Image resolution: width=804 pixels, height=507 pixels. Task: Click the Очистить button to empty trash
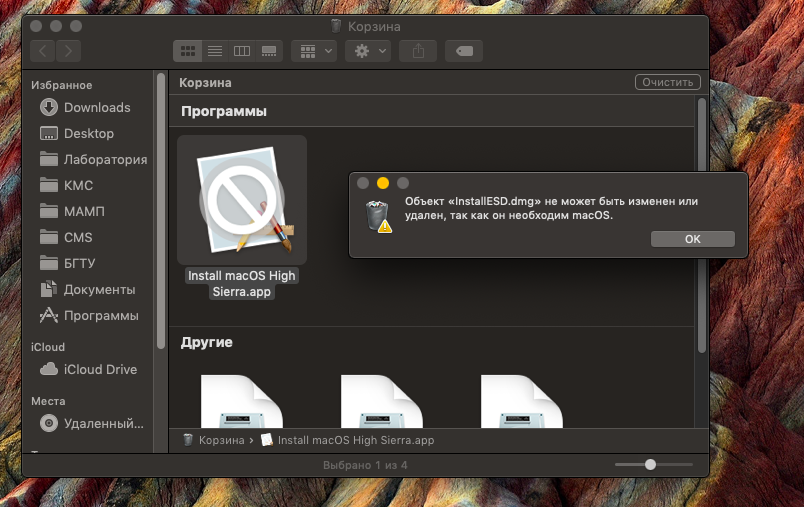(x=668, y=82)
